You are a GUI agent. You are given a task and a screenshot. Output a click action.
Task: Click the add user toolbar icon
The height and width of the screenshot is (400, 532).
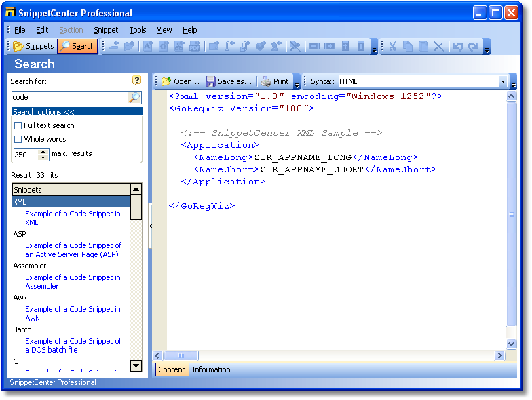pyautogui.click(x=275, y=46)
